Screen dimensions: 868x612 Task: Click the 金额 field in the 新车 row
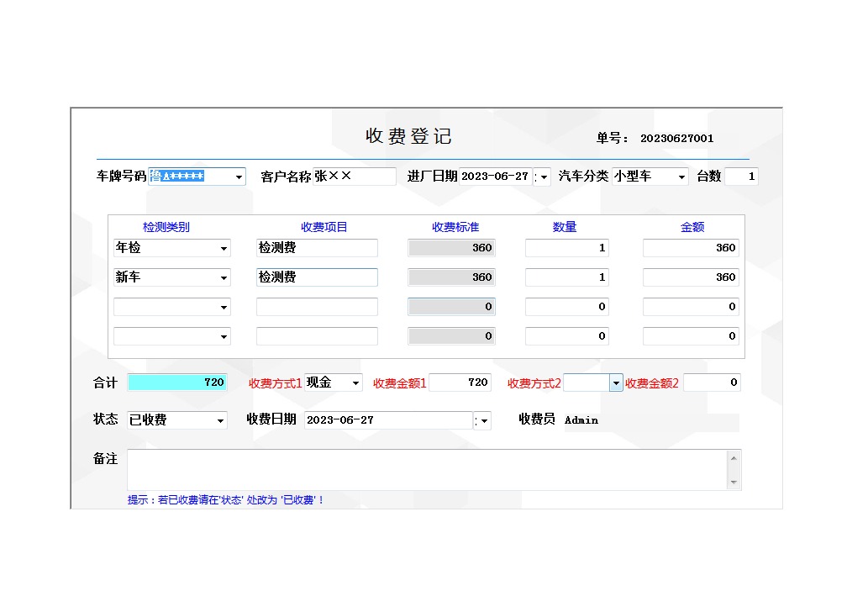(691, 277)
